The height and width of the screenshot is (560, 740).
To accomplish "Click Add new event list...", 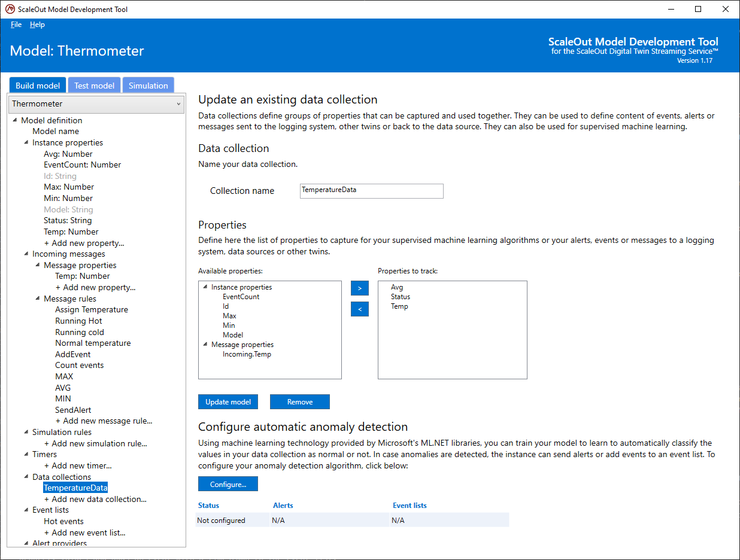I will click(85, 532).
